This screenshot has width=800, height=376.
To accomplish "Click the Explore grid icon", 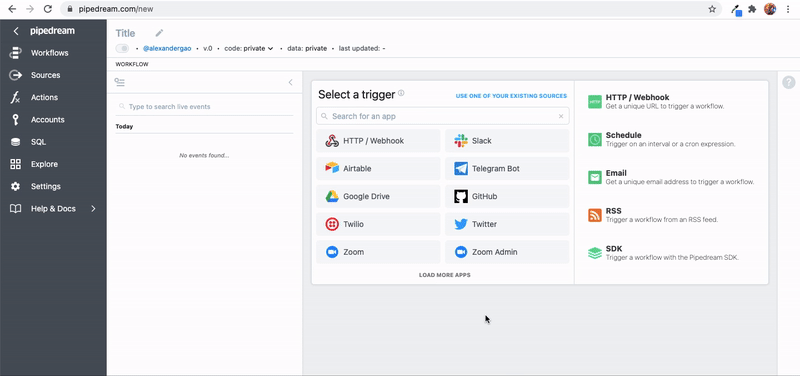I will [x=16, y=164].
